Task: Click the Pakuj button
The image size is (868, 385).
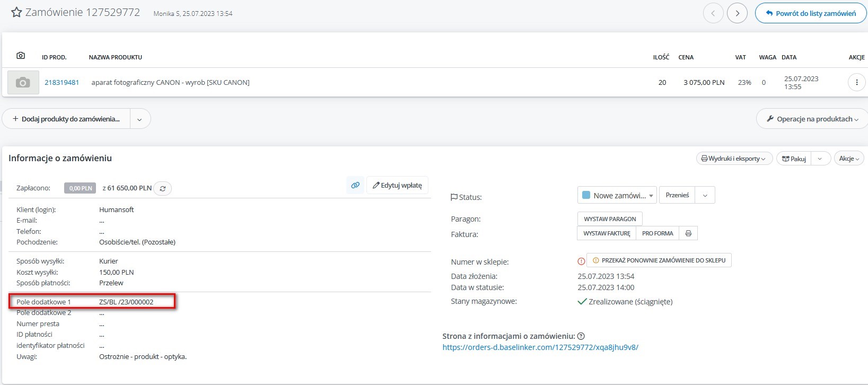Action: click(x=794, y=159)
